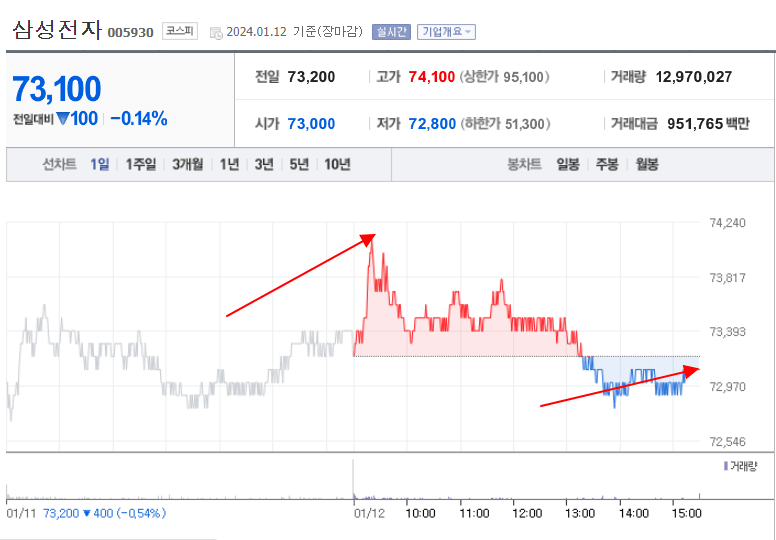This screenshot has width=776, height=540.
Task: Click the stock code 005930
Action: pos(131,33)
